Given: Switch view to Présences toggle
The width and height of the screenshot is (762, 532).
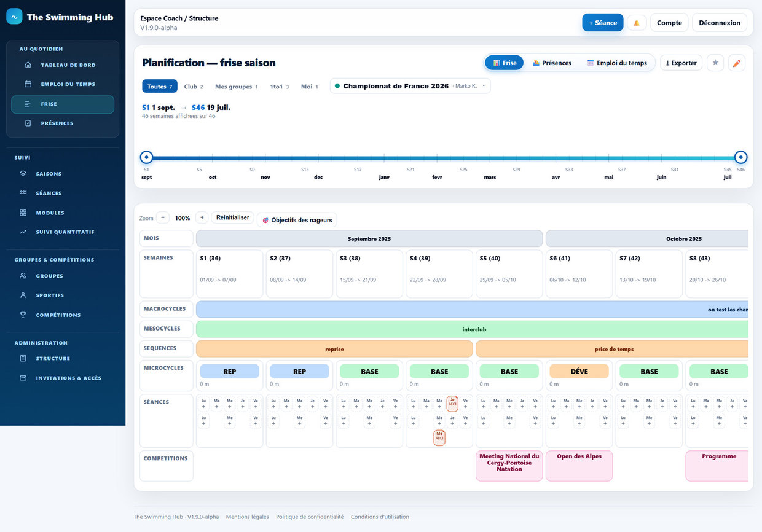Looking at the screenshot, I should point(552,63).
